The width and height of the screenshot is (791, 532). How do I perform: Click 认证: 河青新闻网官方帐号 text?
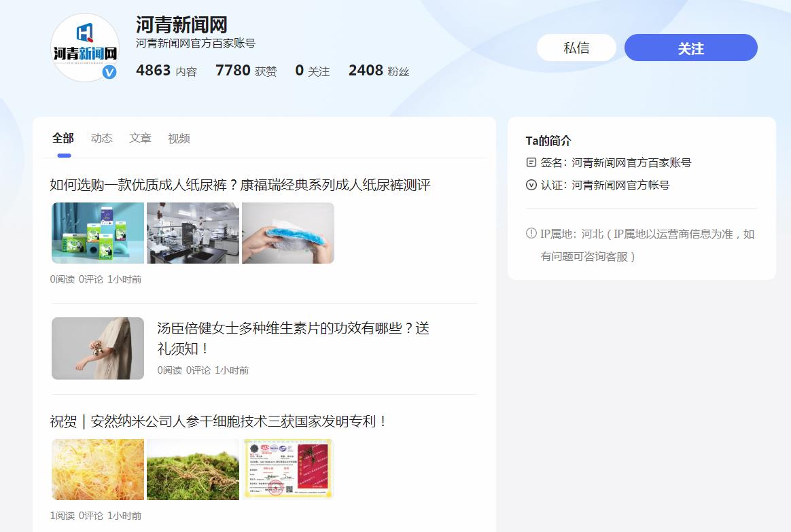coord(605,185)
